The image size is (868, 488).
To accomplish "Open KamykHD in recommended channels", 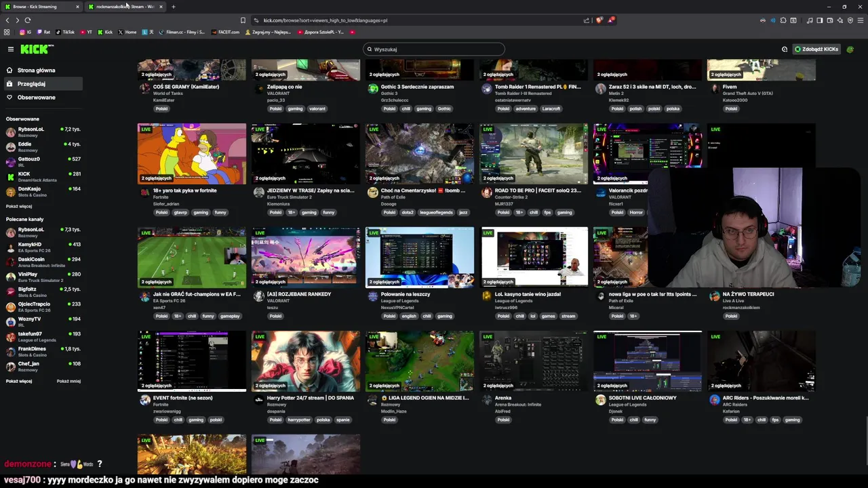I will 42,247.
